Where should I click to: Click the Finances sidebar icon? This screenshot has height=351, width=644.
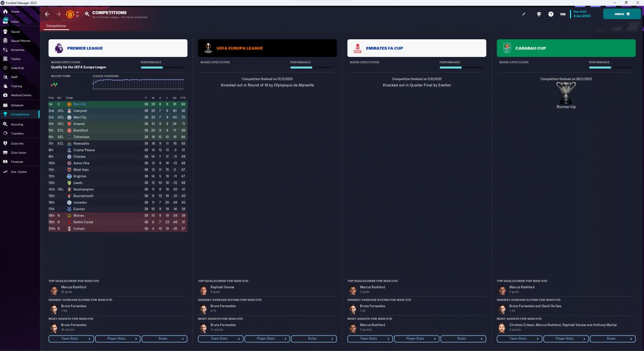(5, 162)
